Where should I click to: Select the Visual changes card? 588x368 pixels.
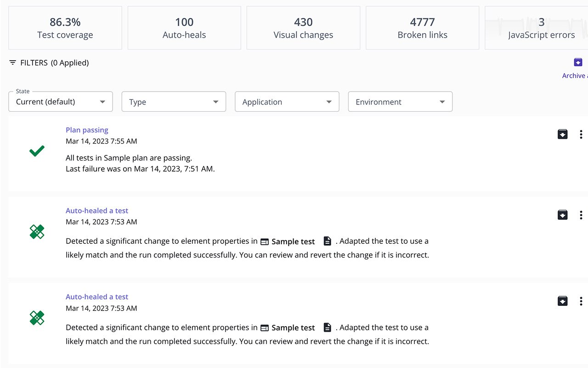coord(303,28)
